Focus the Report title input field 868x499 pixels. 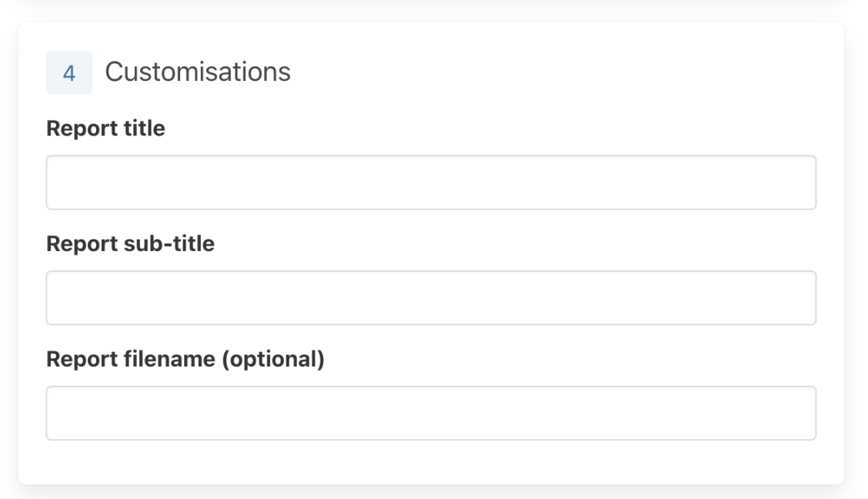click(x=431, y=183)
